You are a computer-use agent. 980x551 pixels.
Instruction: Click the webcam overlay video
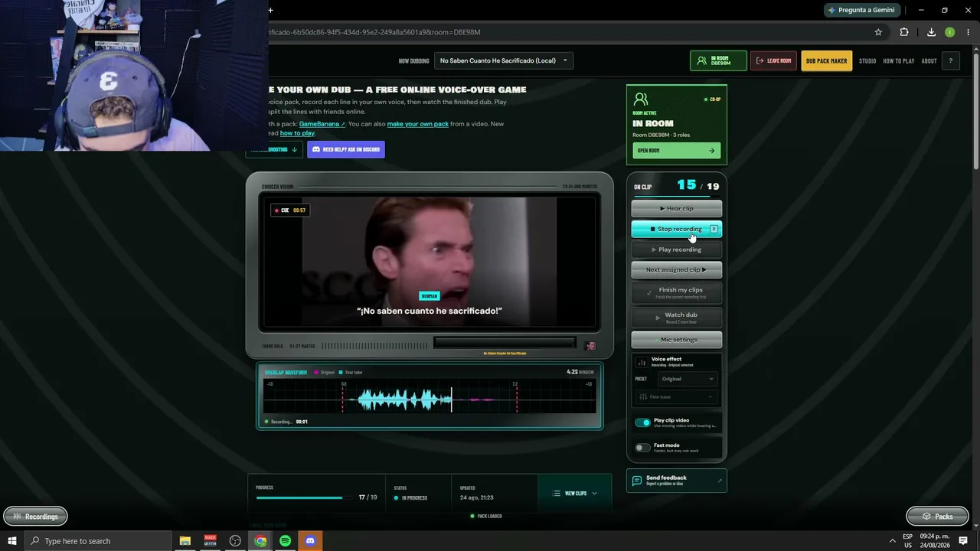pyautogui.click(x=134, y=75)
